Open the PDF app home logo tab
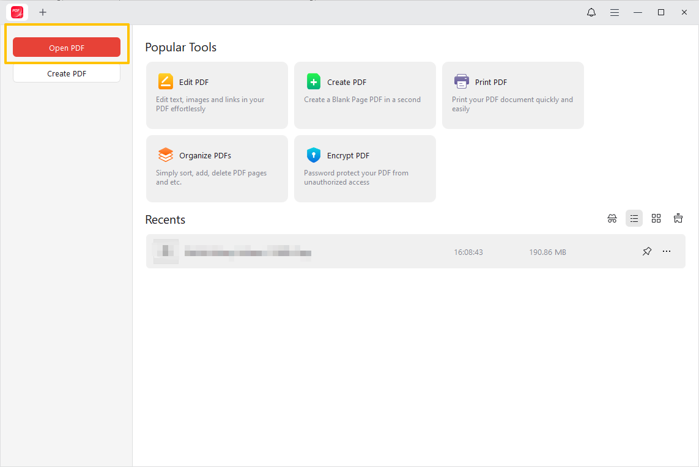The image size is (700, 468). click(17, 12)
